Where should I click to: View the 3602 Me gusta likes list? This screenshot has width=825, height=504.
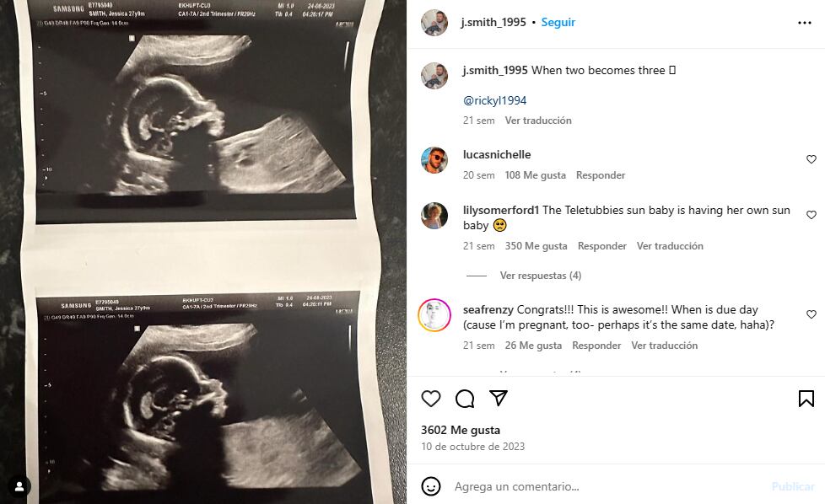coord(461,430)
